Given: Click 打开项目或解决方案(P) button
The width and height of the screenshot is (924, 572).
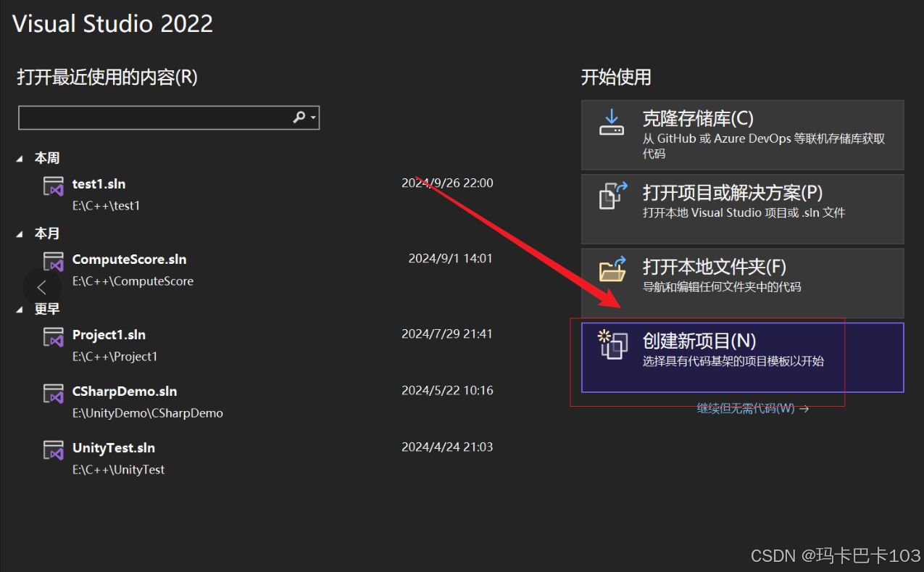Looking at the screenshot, I should (743, 209).
